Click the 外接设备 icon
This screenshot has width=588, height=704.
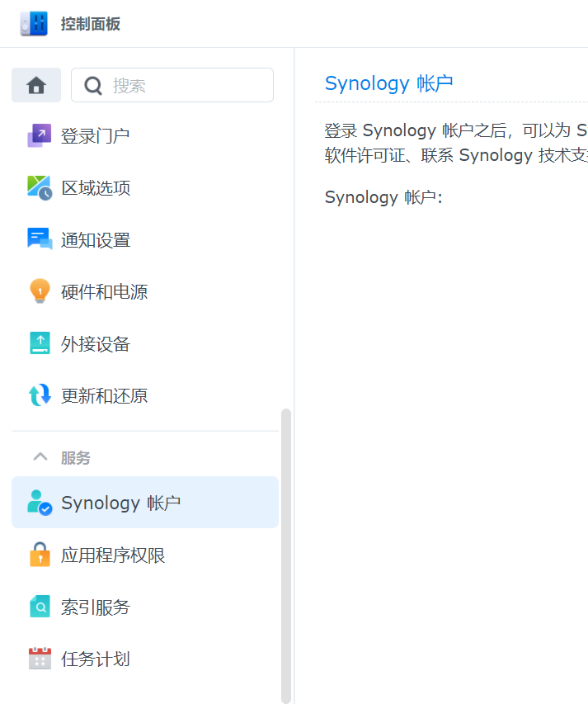tap(40, 343)
